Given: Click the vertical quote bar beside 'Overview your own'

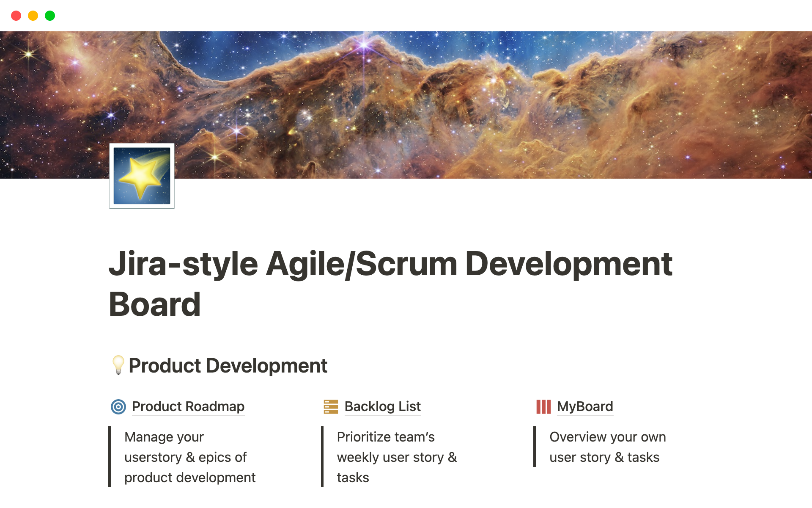Looking at the screenshot, I should [x=535, y=447].
